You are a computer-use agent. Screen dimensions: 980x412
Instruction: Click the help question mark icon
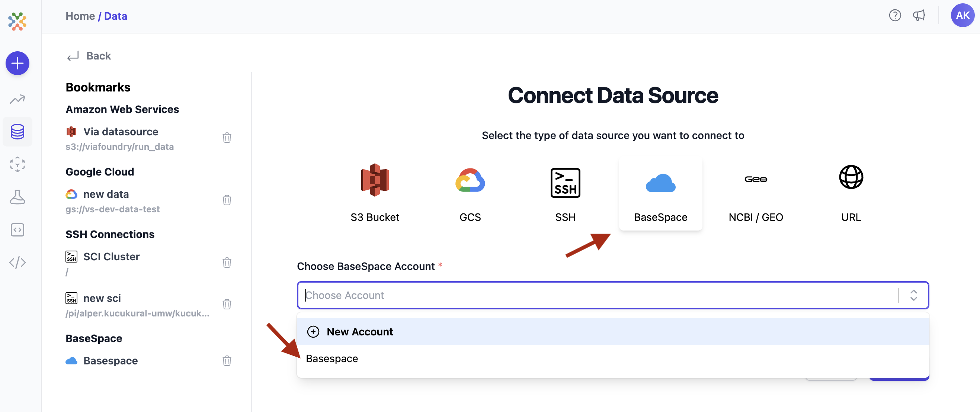point(895,15)
